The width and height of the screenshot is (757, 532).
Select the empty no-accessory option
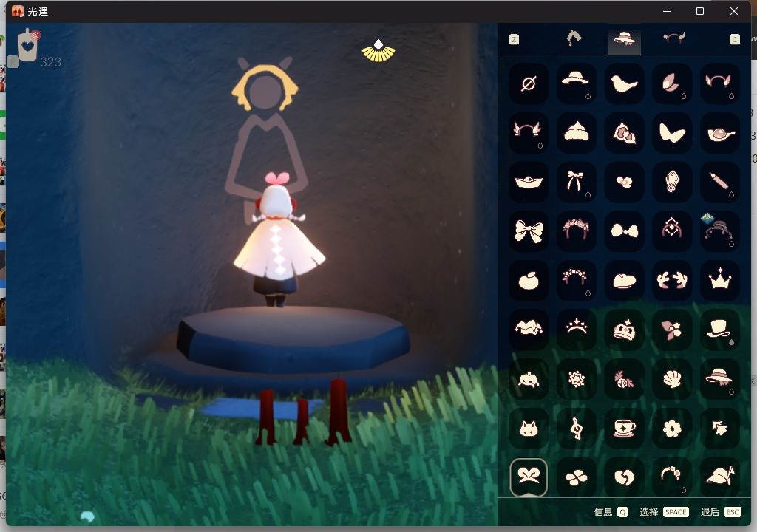[x=528, y=84]
